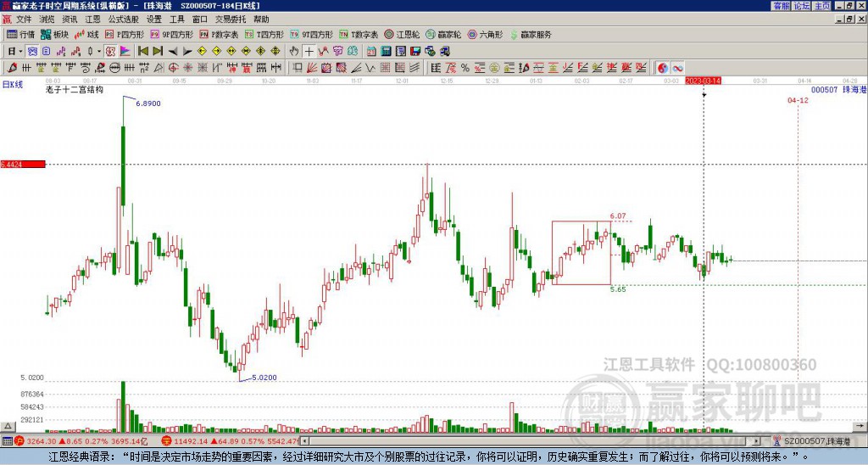Click the 主页 homepage link
Viewport: 868px width, 465px height.
coord(821,6)
